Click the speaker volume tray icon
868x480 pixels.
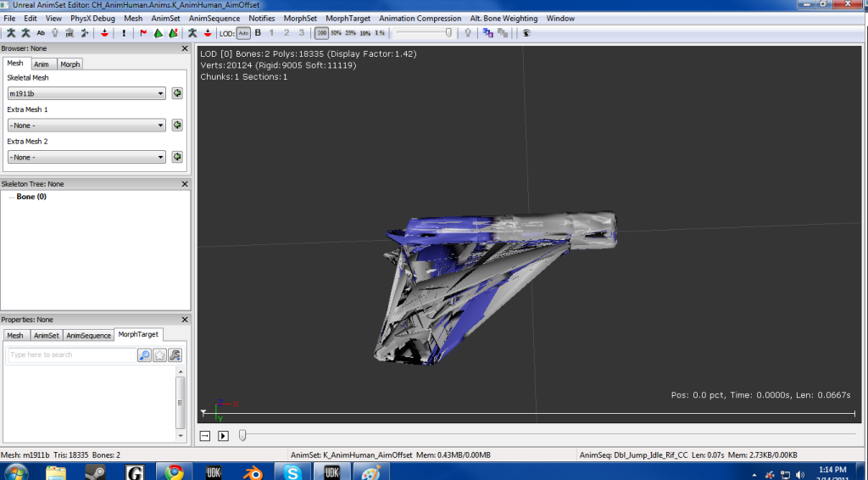pyautogui.click(x=800, y=474)
